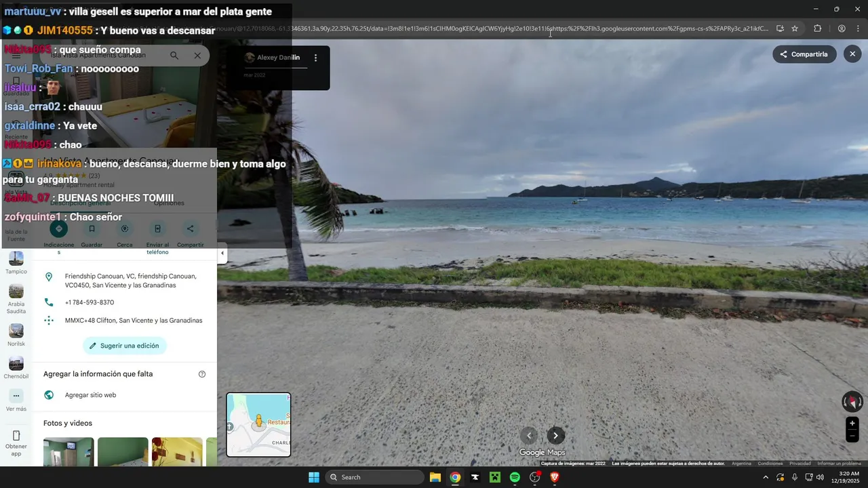Open Chrome from the taskbar
Viewport: 868px width, 488px height.
tap(455, 477)
